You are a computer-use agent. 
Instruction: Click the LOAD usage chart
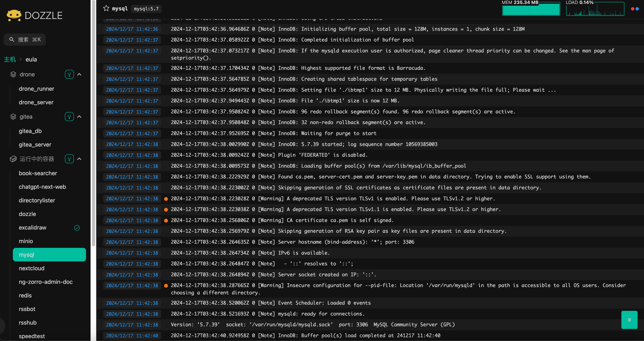pyautogui.click(x=595, y=9)
